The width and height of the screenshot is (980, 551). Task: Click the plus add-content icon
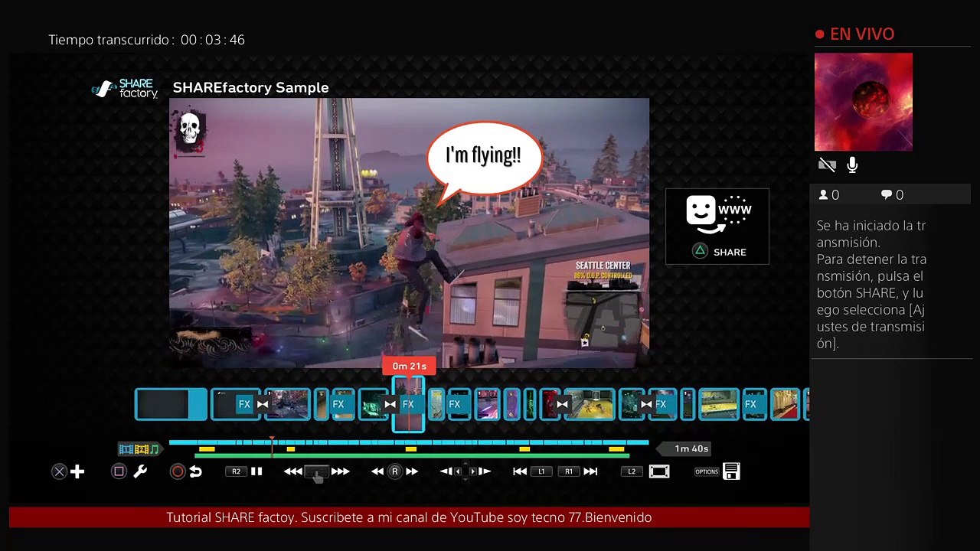(77, 471)
